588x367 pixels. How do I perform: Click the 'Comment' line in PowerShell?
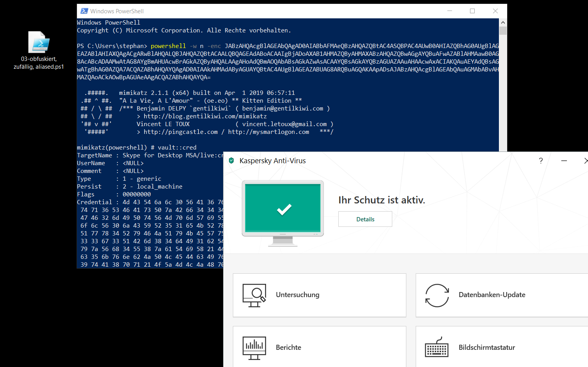point(110,171)
